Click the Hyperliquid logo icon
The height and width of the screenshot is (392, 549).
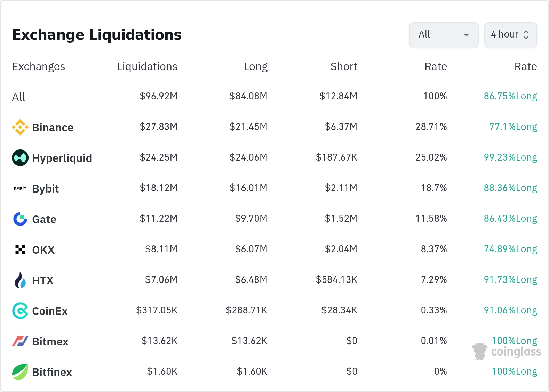[20, 158]
